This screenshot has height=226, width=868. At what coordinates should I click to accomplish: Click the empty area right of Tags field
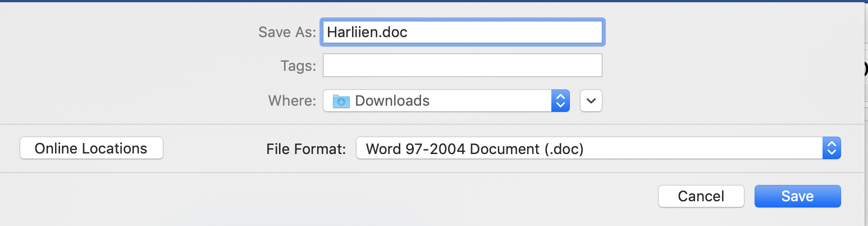[730, 65]
